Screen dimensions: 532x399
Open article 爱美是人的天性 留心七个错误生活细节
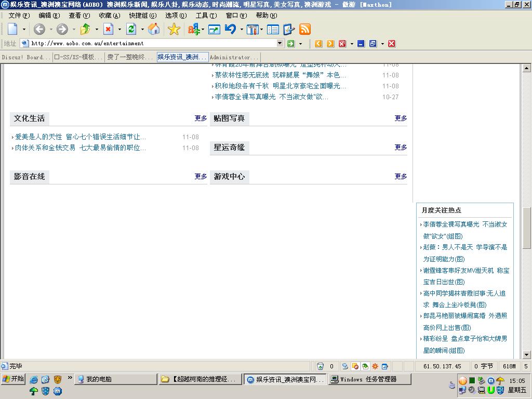[81, 137]
